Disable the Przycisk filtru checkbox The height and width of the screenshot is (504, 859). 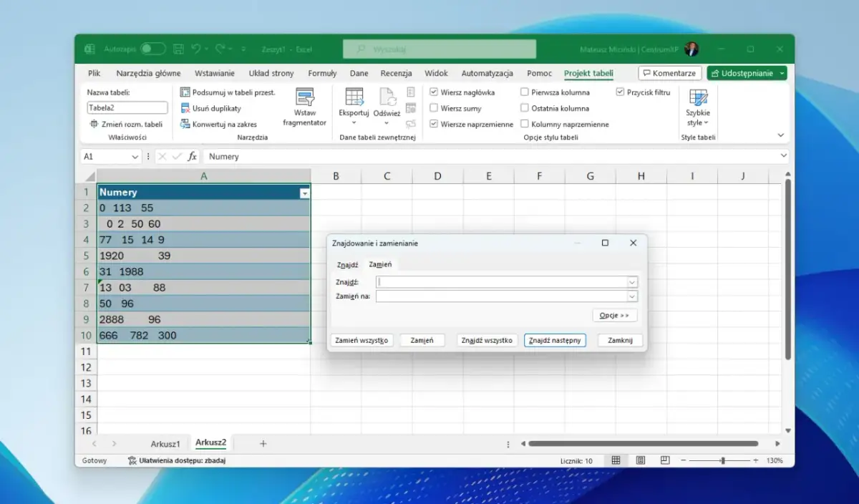click(x=621, y=92)
